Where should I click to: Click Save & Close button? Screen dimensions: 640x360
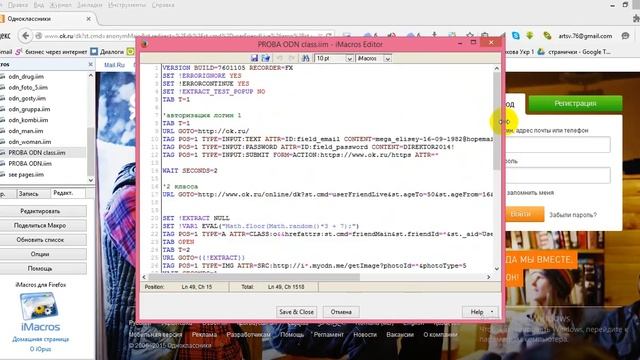point(296,312)
